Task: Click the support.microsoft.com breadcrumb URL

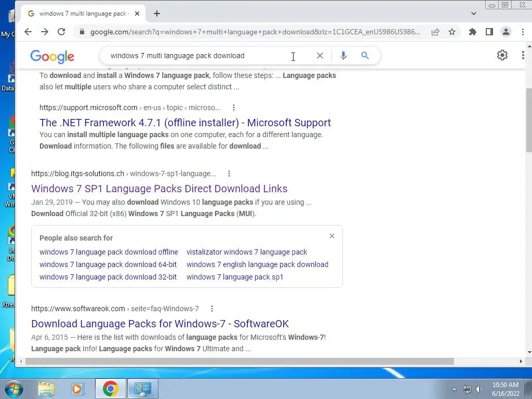Action: point(130,108)
